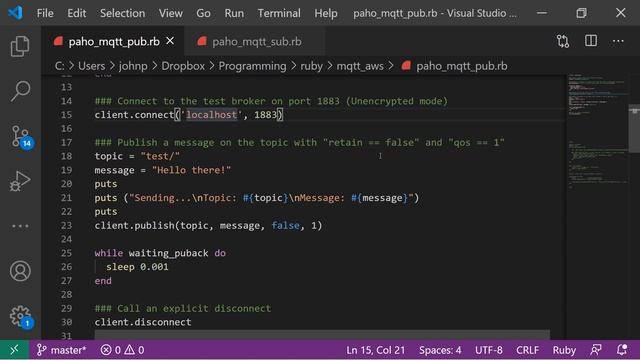Image resolution: width=640 pixels, height=360 pixels.
Task: Show additional views ellipsis in activity bar
Action: click(20, 226)
